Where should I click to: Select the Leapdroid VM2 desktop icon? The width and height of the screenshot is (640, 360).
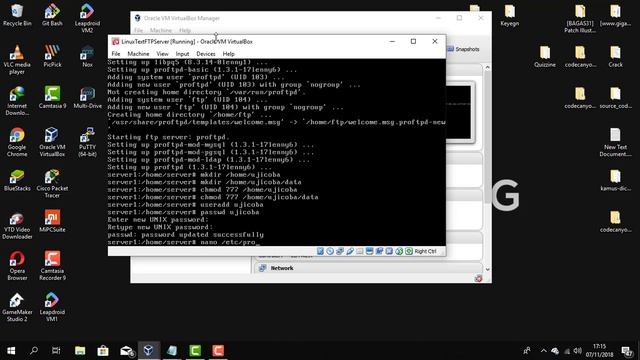pyautogui.click(x=87, y=19)
